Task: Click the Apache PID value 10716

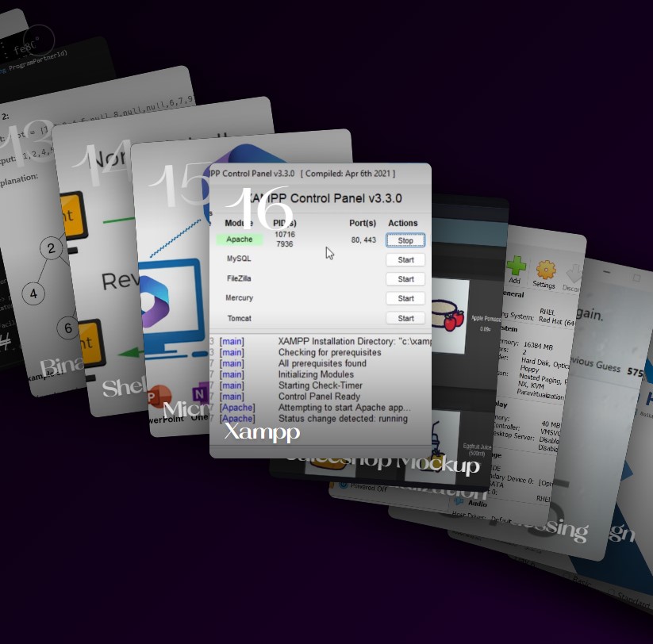Action: pos(285,235)
